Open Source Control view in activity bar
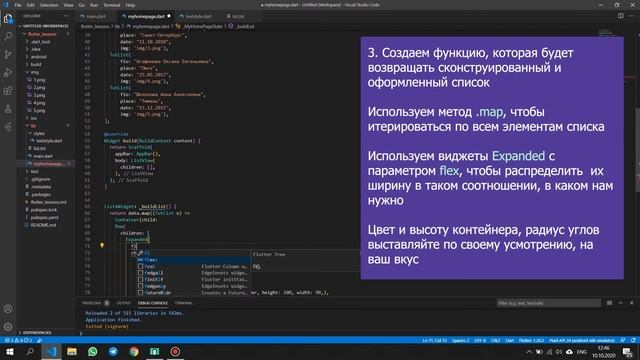This screenshot has height=360, width=640. point(8,54)
